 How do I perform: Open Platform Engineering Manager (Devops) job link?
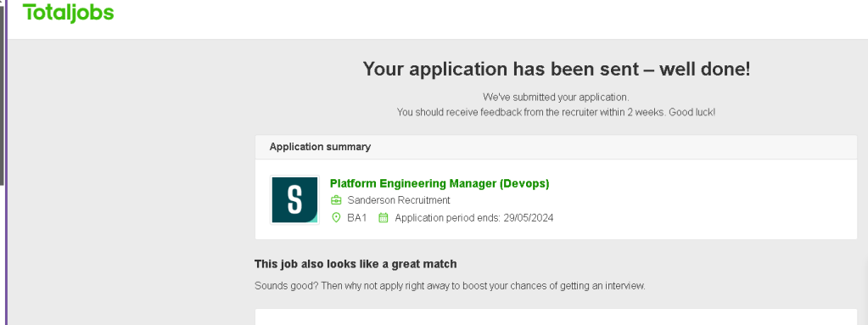coord(440,184)
